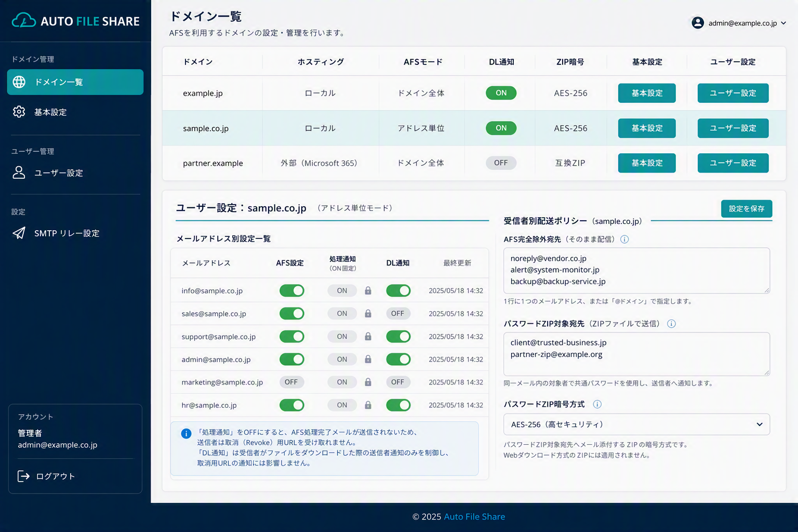
Task: Open ドメイン一覧 in the sidebar
Action: point(75,82)
